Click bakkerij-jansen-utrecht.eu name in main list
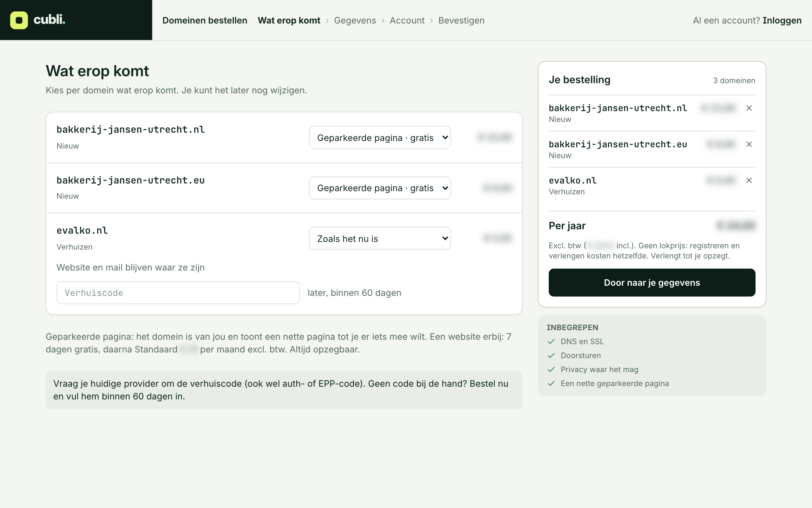This screenshot has width=812, height=508. pos(131,180)
